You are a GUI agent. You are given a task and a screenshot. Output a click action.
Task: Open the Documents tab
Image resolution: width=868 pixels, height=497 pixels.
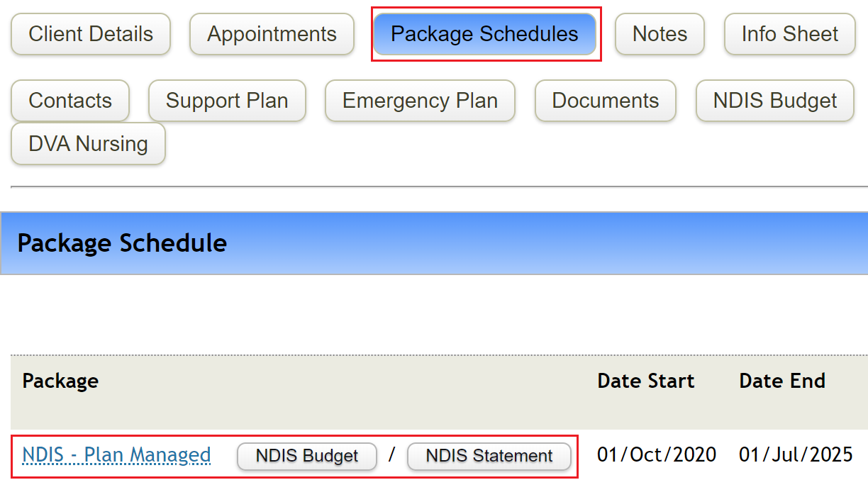[x=605, y=101]
